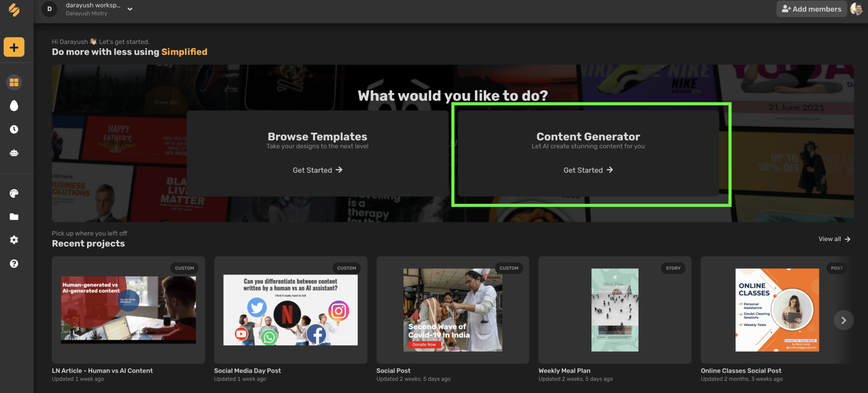Open LN Article - Human vs AI Content thumbnail
Screen dimensions: 868x393
128,310
